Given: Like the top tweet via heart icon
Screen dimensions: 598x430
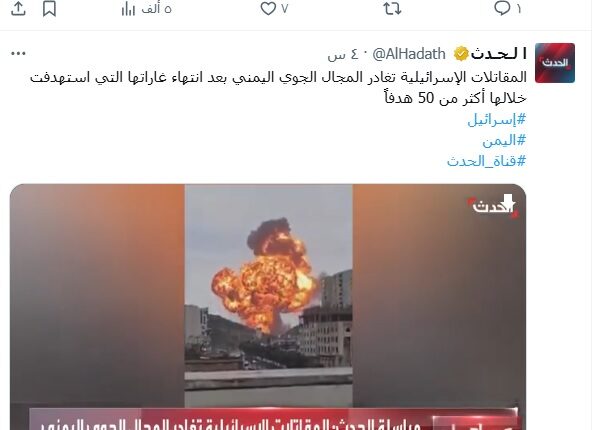Looking at the screenshot, I should click(x=274, y=8).
